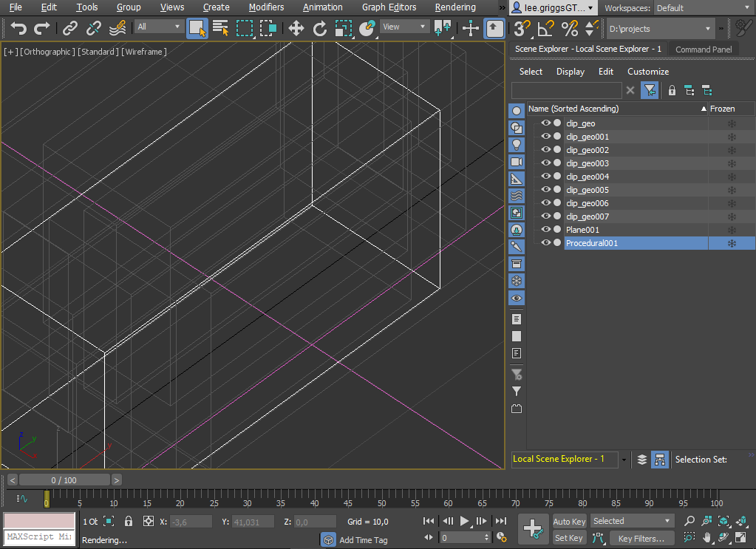Viewport: 756px width, 549px height.
Task: Click the Undo arrow in the toolbar
Action: point(18,29)
